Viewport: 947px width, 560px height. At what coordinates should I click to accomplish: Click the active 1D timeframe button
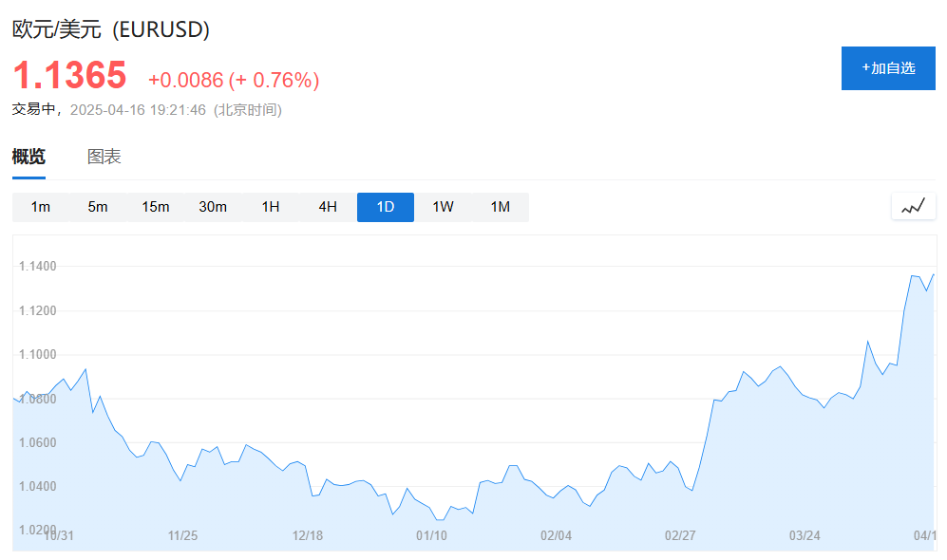[x=386, y=207]
